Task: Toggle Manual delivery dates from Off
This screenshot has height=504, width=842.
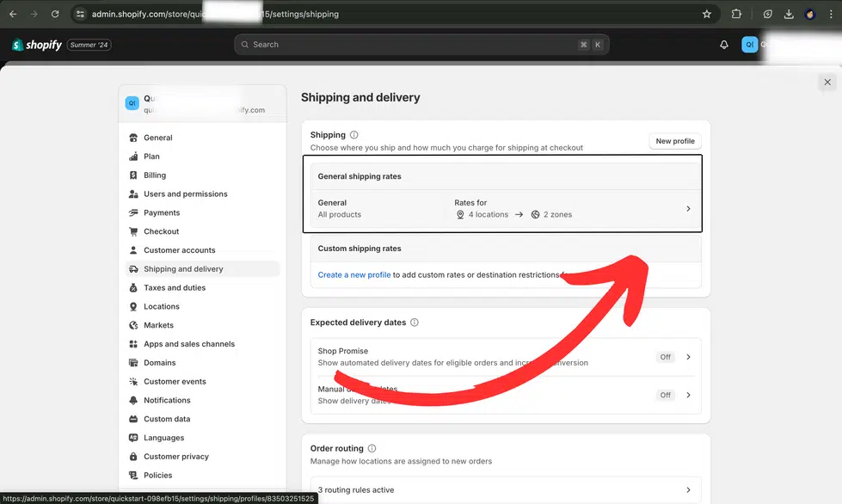Action: point(666,395)
